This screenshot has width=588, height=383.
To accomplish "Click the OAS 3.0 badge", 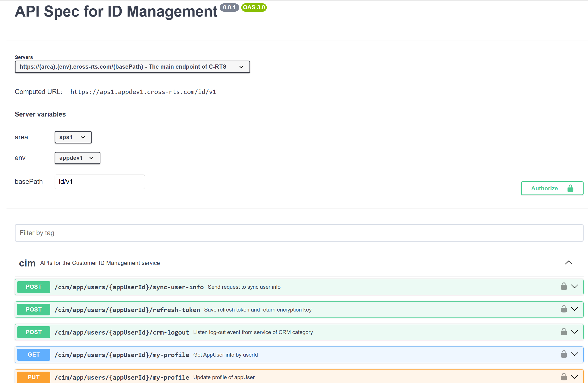I will click(x=254, y=8).
